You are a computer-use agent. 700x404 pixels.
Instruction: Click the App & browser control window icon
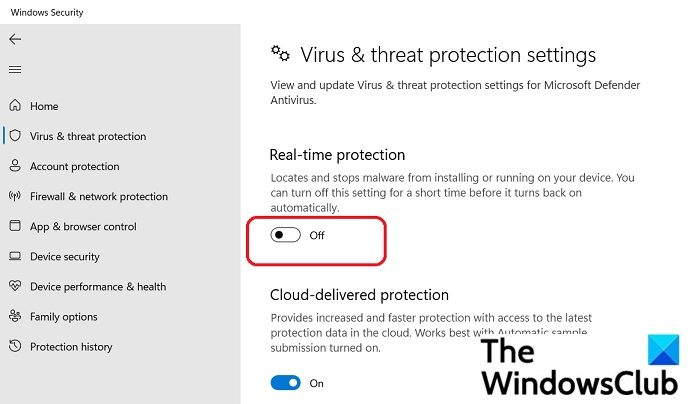pyautogui.click(x=15, y=225)
